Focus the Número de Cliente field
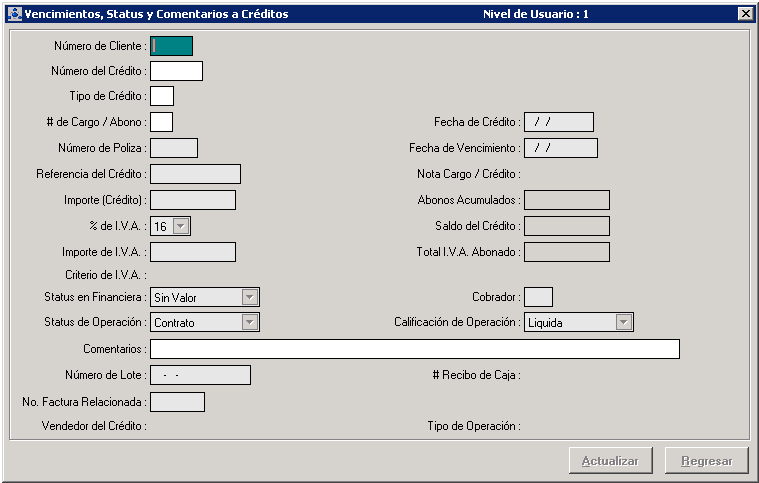The width and height of the screenshot is (759, 483). pos(171,46)
